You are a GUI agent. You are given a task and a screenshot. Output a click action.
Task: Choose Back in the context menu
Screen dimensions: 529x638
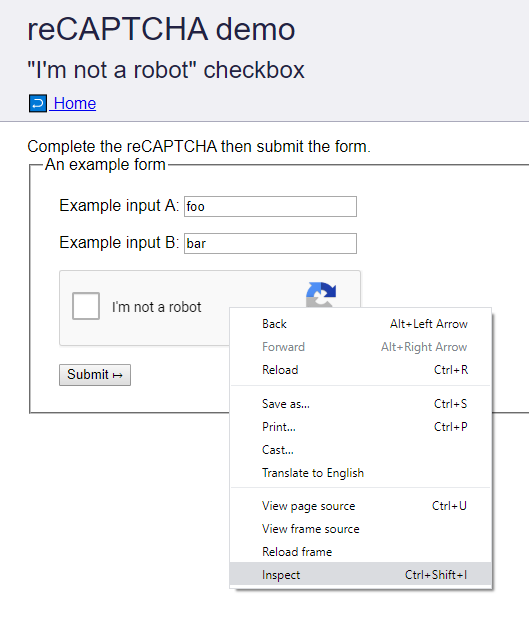361,324
